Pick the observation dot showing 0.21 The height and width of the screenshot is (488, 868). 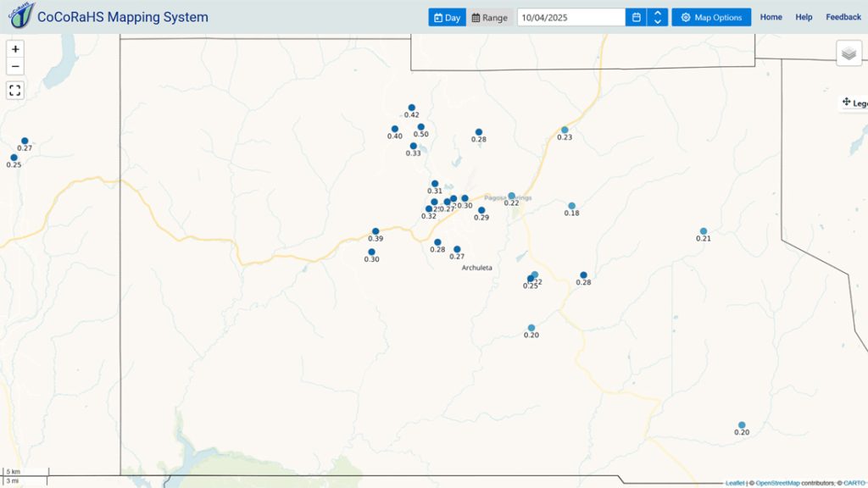[x=703, y=231]
